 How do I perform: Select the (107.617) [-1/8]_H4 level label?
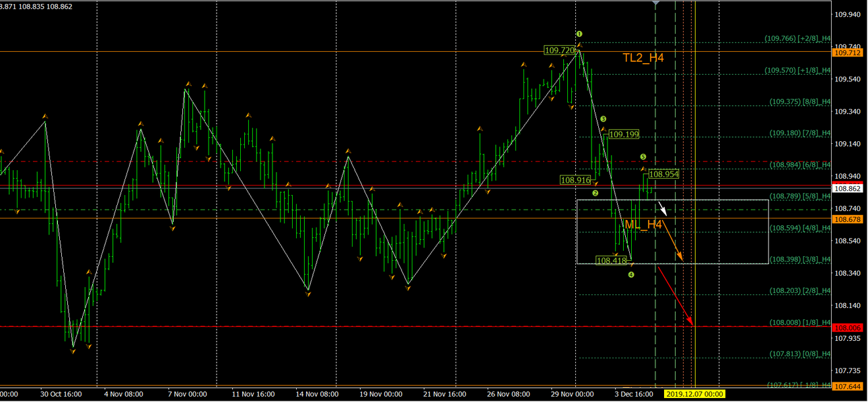click(x=799, y=385)
